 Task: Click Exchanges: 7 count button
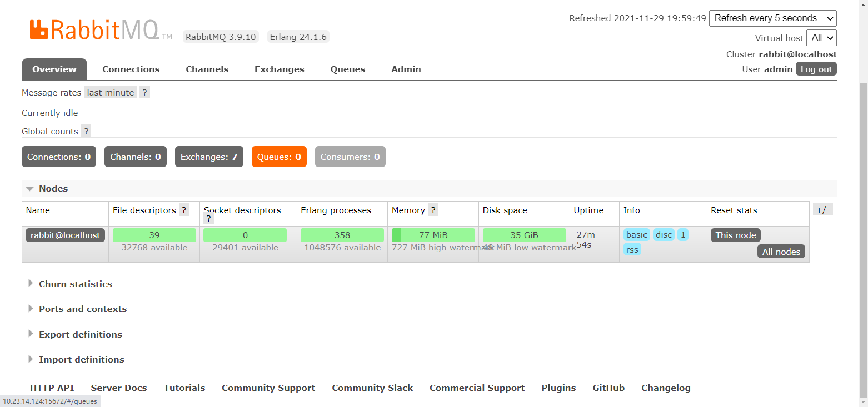209,157
